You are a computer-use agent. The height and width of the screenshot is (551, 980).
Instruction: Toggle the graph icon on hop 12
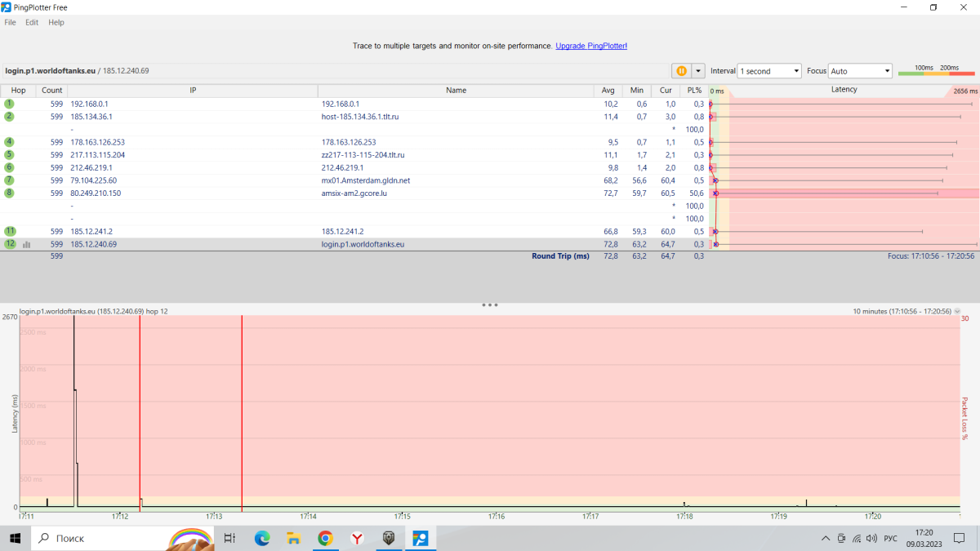pyautogui.click(x=26, y=244)
